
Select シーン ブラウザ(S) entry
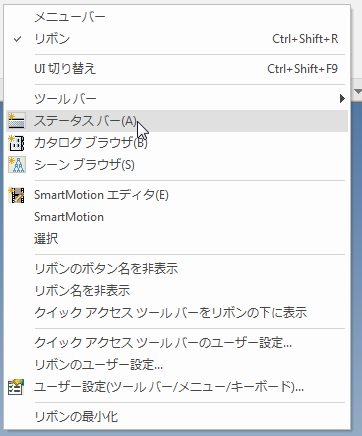coord(177,165)
